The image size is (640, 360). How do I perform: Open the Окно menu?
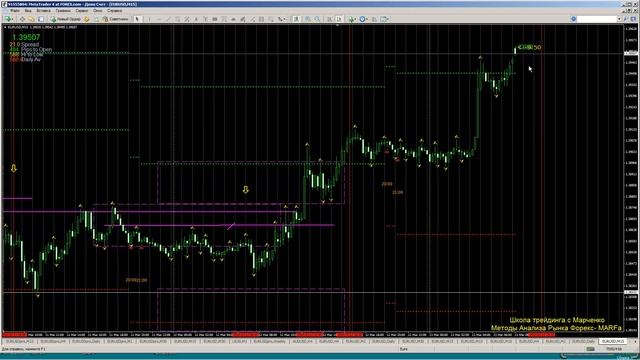tap(98, 11)
